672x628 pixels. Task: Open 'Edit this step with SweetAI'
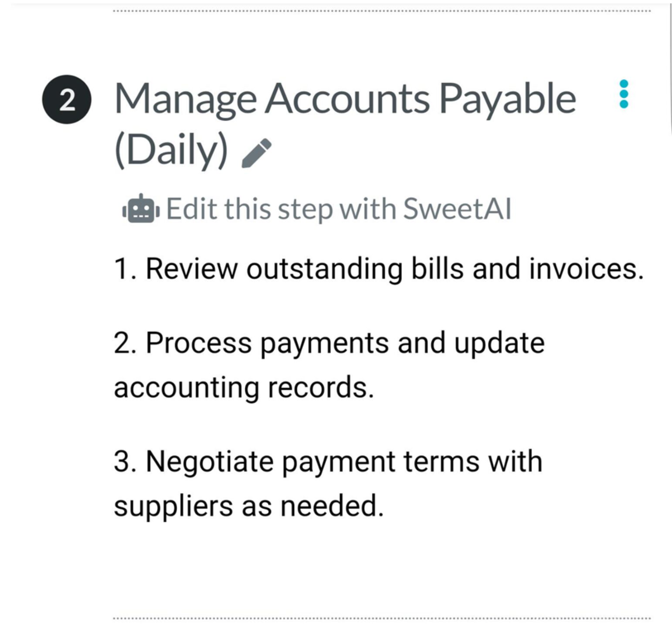[x=316, y=209]
